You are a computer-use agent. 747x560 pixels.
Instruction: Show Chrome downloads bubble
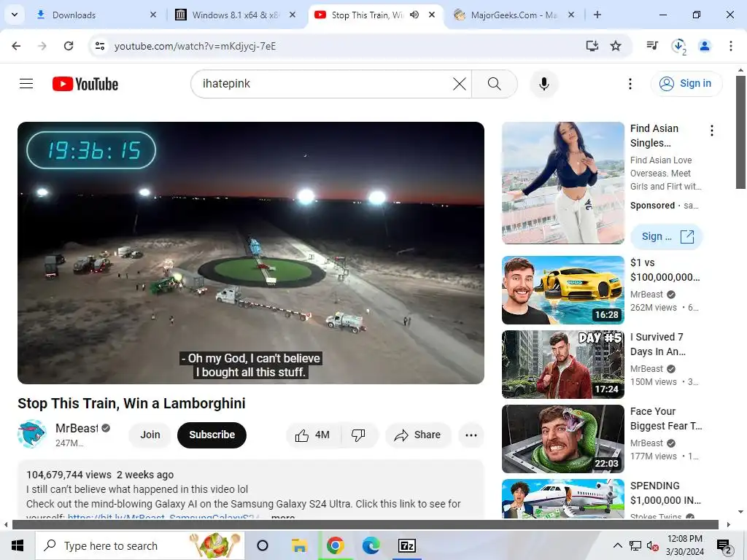678,46
